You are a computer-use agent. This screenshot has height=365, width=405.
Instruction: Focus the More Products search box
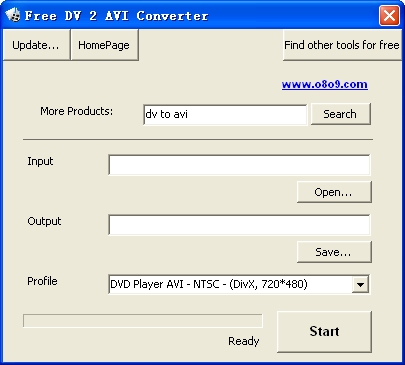click(225, 114)
